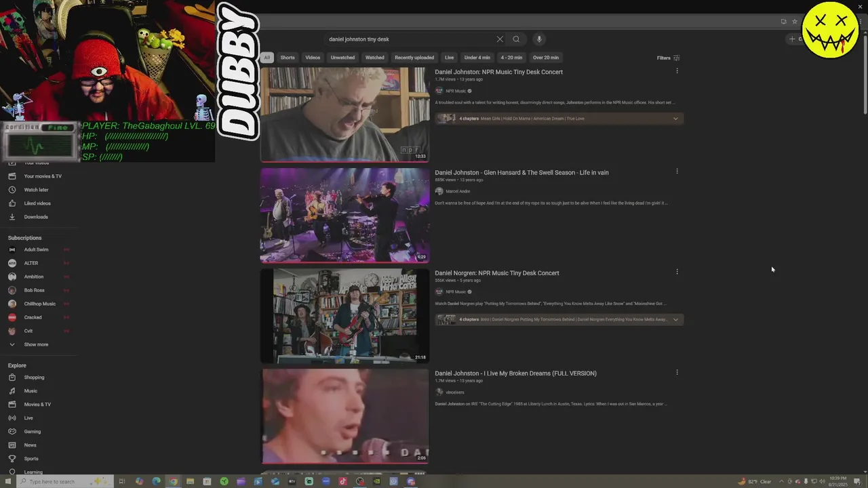Open more options for Daniel Johnston Tiny Desk result

(677, 71)
